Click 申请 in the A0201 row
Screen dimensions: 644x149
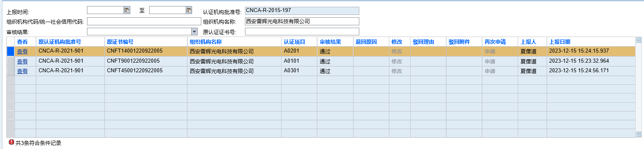point(490,51)
